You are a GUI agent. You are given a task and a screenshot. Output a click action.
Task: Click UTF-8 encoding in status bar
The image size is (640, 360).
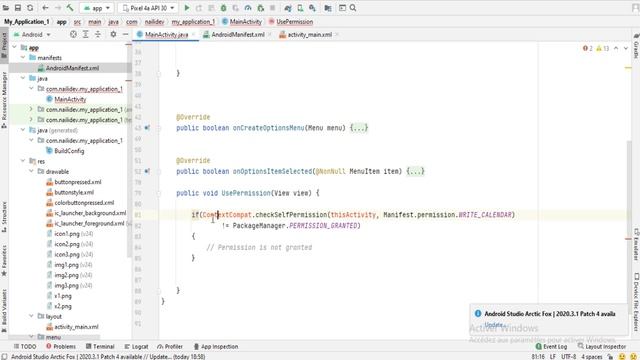(568, 357)
